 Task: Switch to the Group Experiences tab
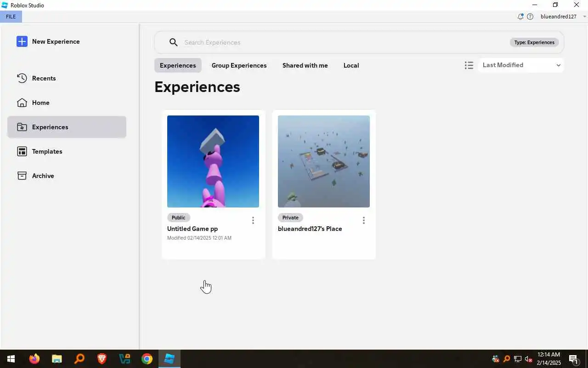[239, 65]
